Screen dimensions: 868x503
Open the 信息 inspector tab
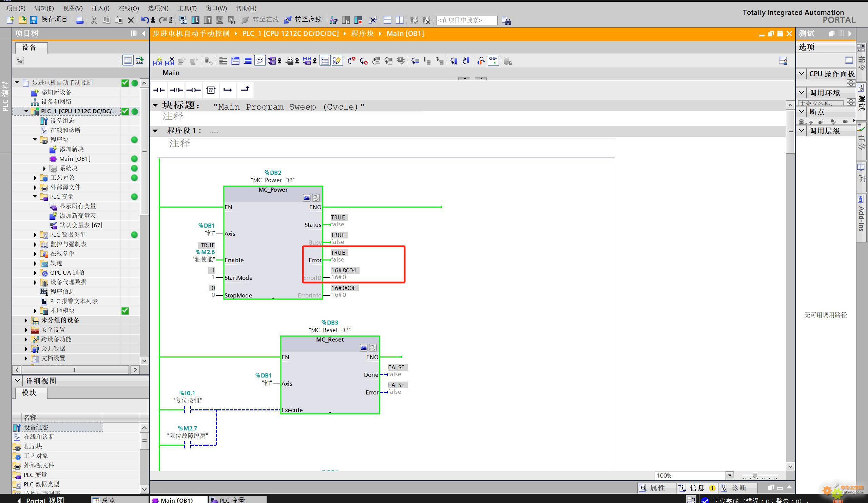pyautogui.click(x=697, y=488)
